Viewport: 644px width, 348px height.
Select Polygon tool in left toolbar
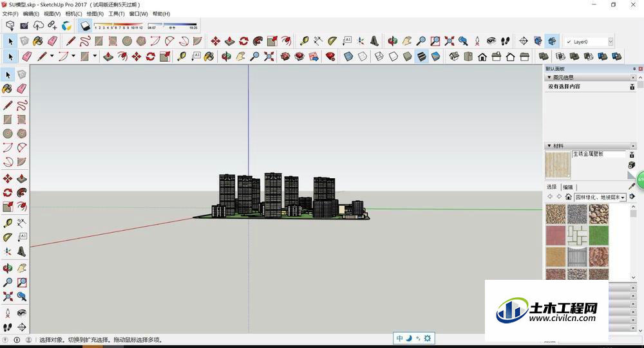coord(22,133)
